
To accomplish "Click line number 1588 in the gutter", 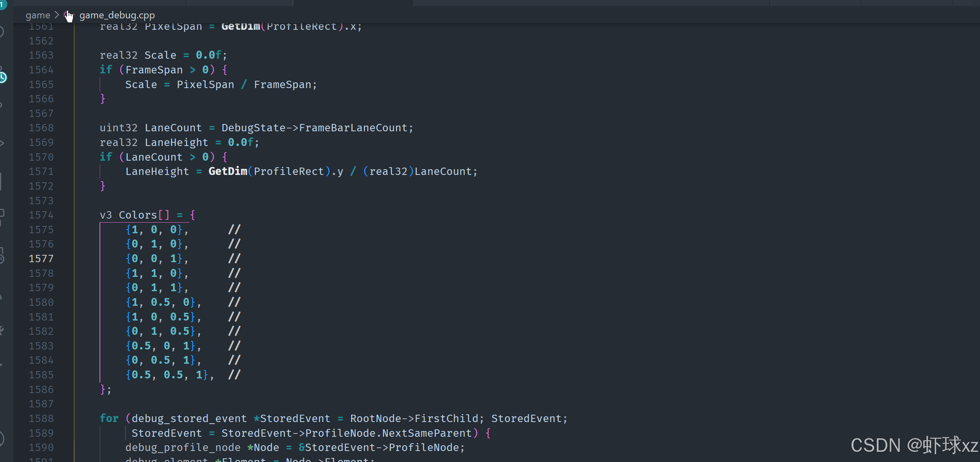I will tap(41, 418).
